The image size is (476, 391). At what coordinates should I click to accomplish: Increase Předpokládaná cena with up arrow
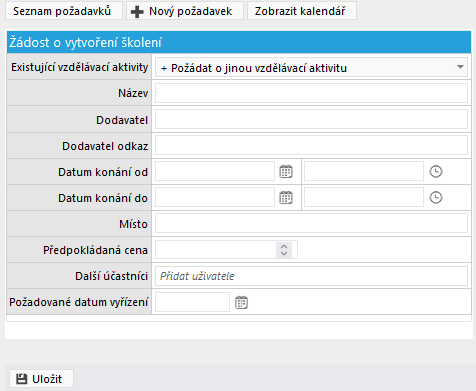pyautogui.click(x=284, y=247)
